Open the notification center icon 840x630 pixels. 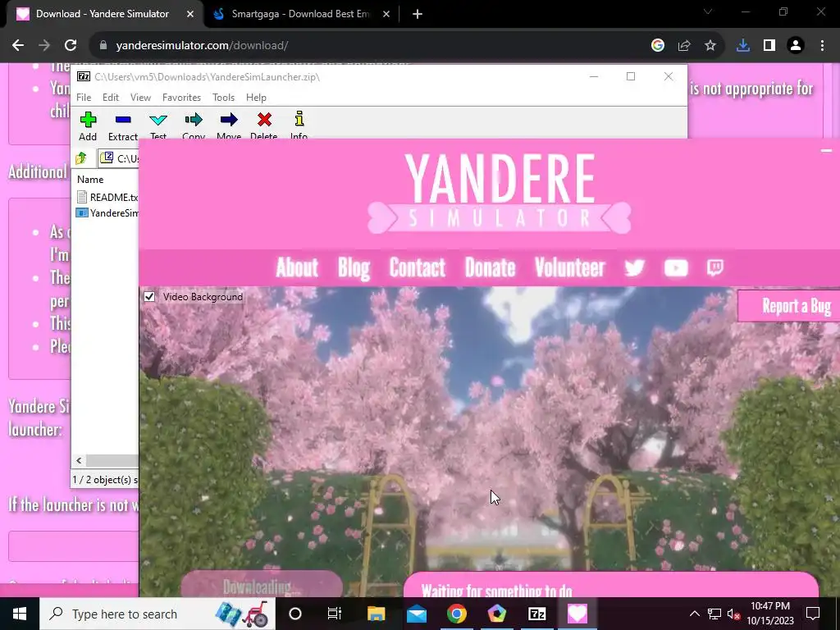point(813,614)
